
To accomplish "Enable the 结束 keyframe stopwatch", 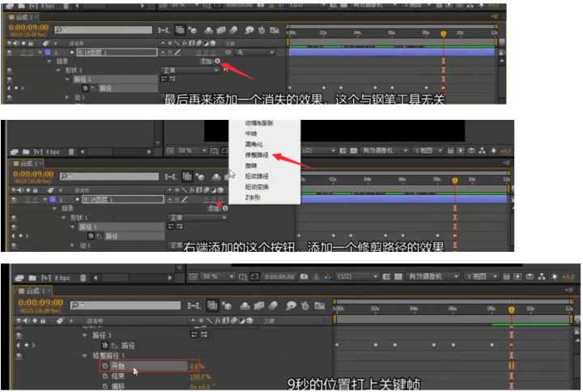I will coord(104,377).
